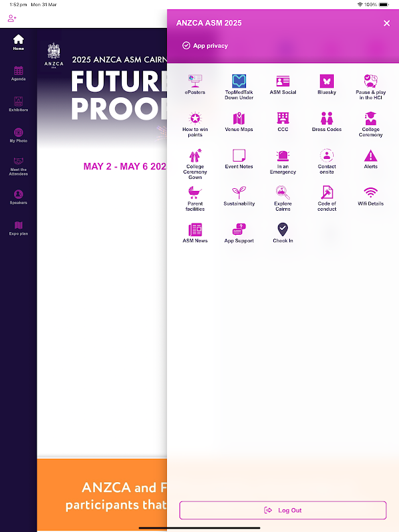Viewport: 399px width, 532px height.
Task: Open Contact onsite icon
Action: pyautogui.click(x=327, y=156)
